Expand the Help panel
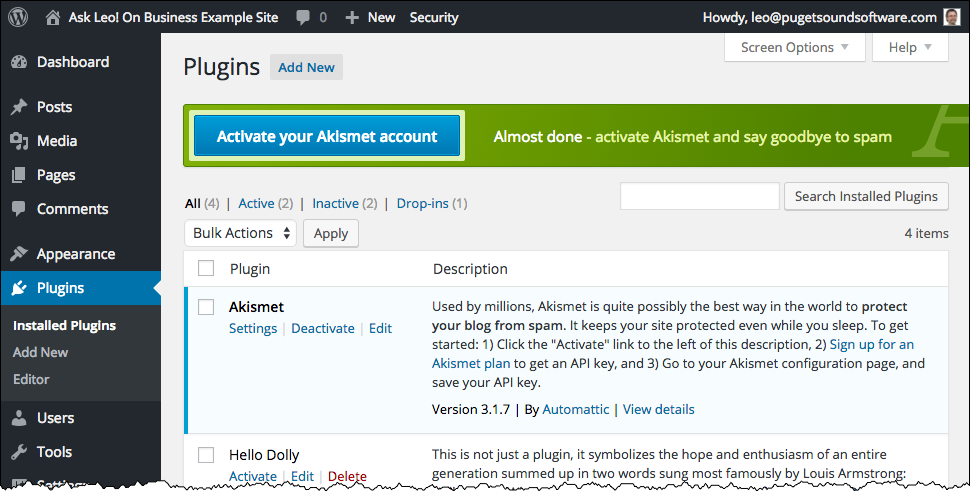 [x=910, y=48]
